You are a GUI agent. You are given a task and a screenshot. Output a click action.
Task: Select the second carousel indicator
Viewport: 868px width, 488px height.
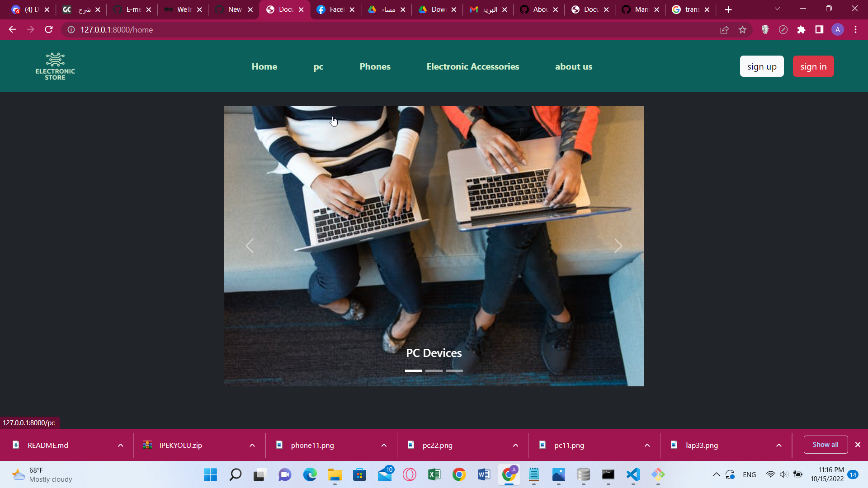[434, 371]
